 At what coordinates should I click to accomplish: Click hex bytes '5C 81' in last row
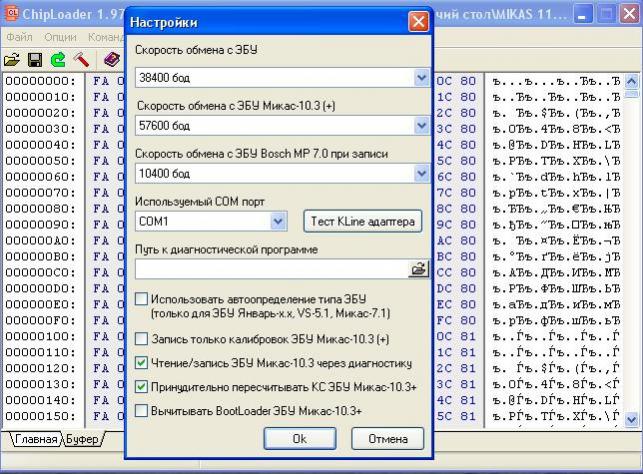pyautogui.click(x=456, y=416)
